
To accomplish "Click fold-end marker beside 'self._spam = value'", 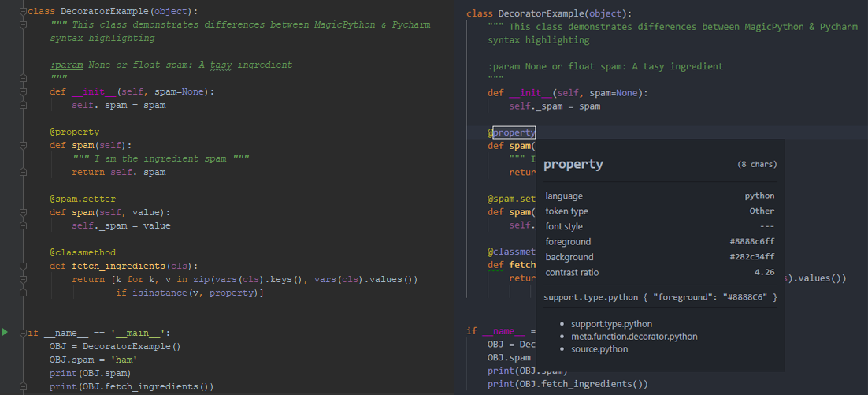I will (23, 225).
